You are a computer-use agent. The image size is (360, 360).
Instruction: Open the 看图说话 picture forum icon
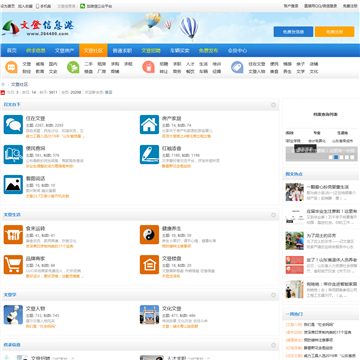pos(13,185)
